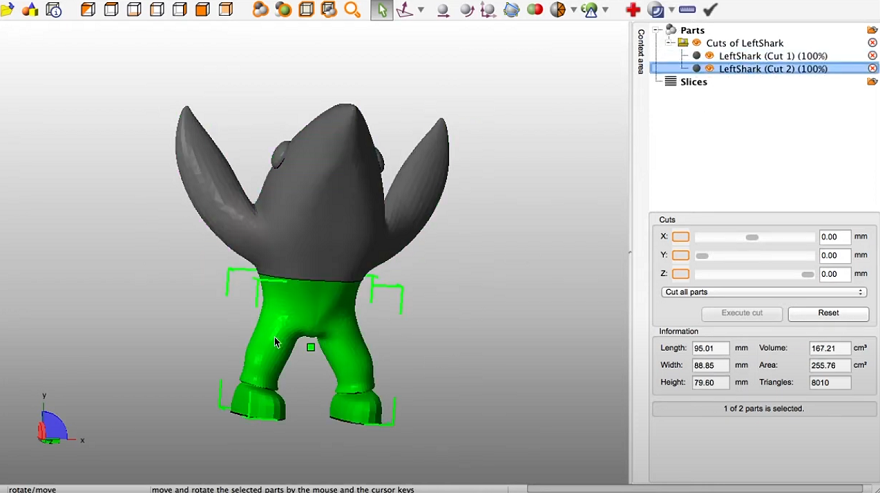880x493 pixels.
Task: Click the box-with-spheres zoom icon
Action: [x=329, y=10]
